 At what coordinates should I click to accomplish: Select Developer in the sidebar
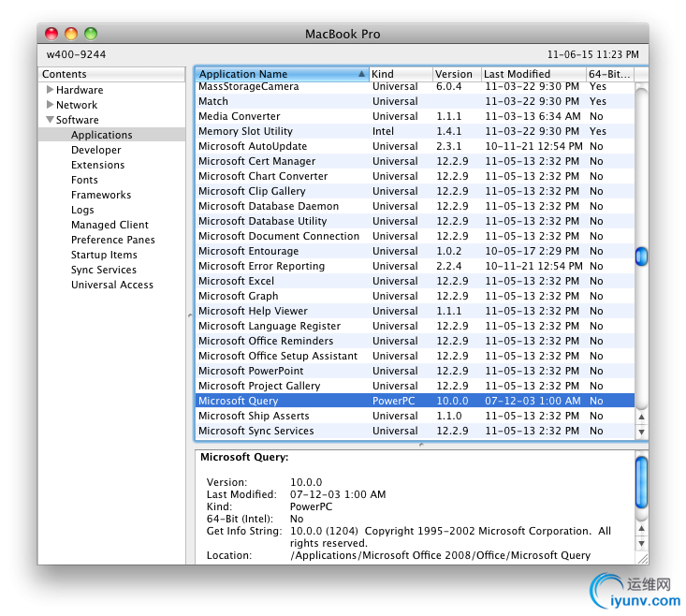[x=95, y=150]
